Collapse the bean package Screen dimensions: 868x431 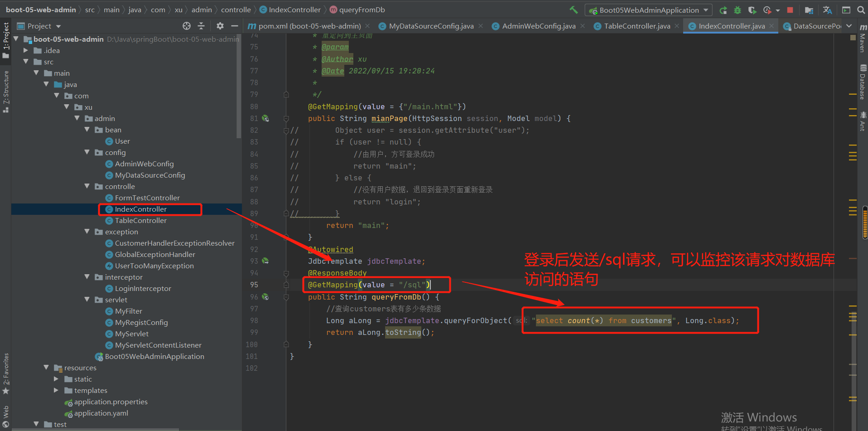(x=87, y=130)
